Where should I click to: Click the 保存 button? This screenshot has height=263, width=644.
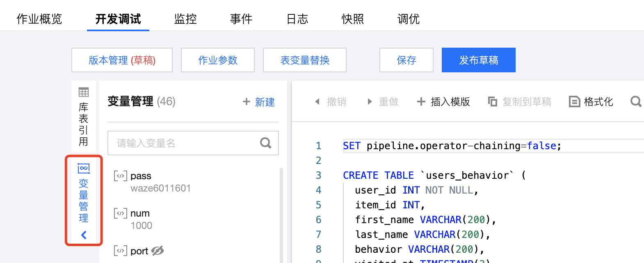pos(406,60)
